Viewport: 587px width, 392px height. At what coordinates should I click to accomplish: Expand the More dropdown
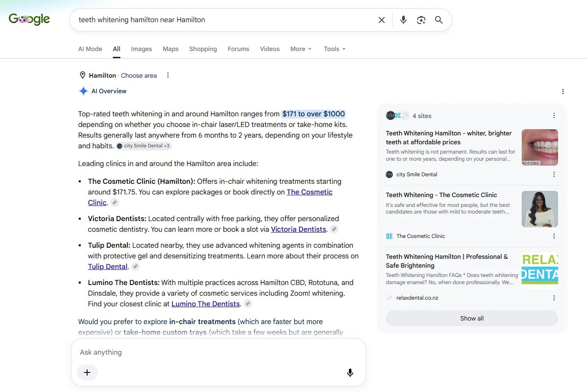(x=301, y=49)
